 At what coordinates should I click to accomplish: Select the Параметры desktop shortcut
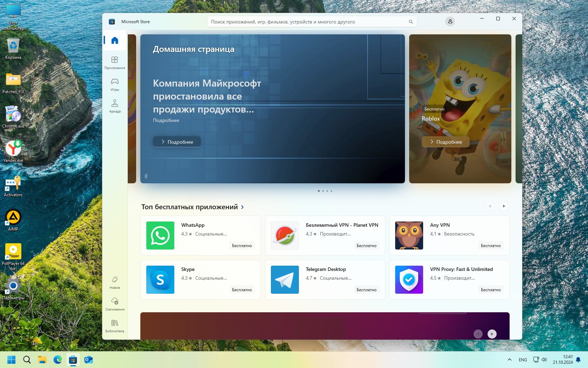13,289
